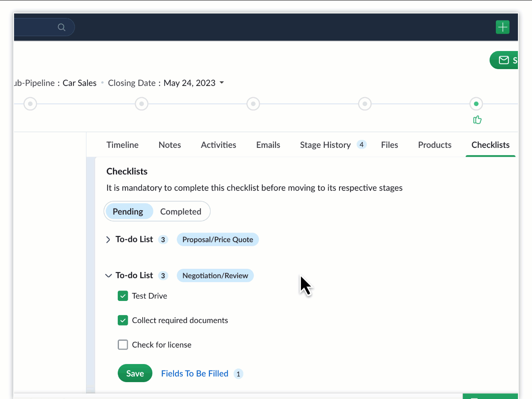
Task: Select the green final stage marker
Action: click(476, 104)
